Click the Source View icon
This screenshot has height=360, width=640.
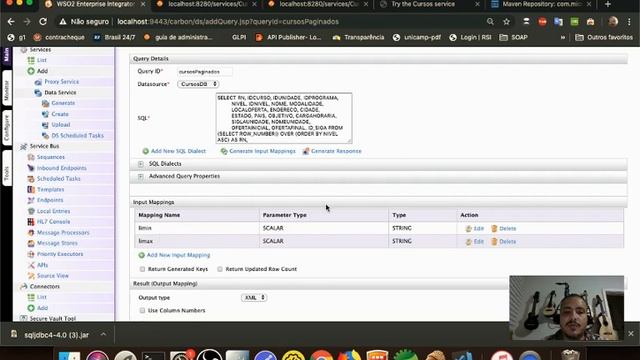click(x=31, y=276)
